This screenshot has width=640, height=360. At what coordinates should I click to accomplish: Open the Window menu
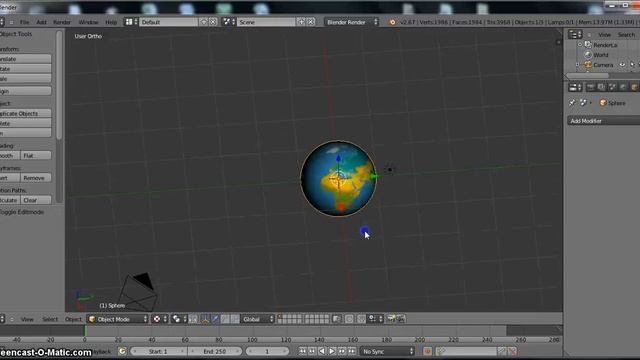coord(88,22)
